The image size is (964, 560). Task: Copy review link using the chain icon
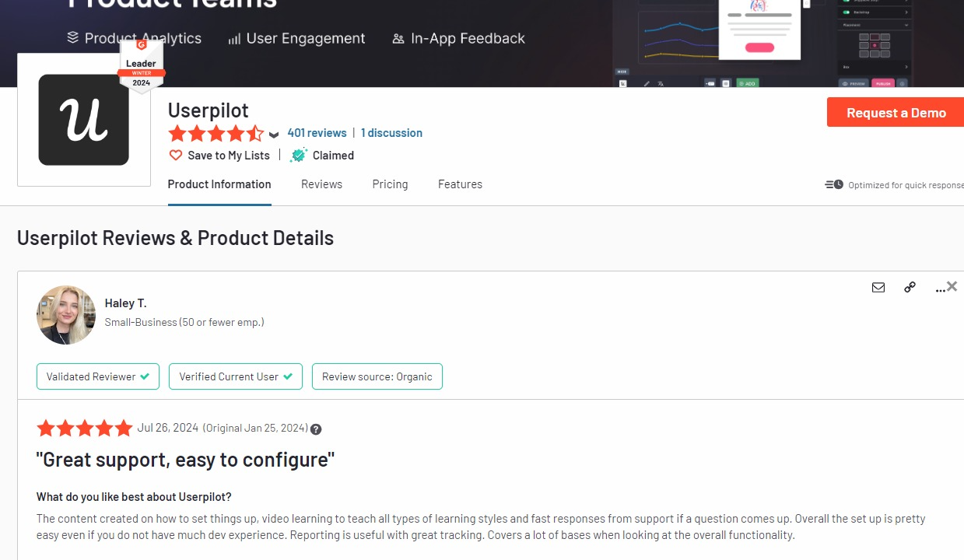[x=910, y=288]
